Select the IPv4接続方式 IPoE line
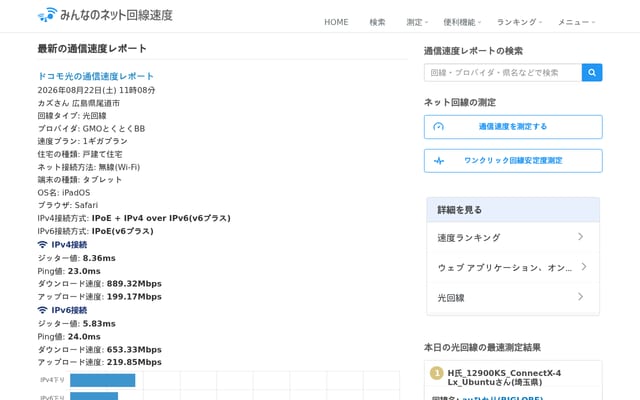 pos(134,218)
